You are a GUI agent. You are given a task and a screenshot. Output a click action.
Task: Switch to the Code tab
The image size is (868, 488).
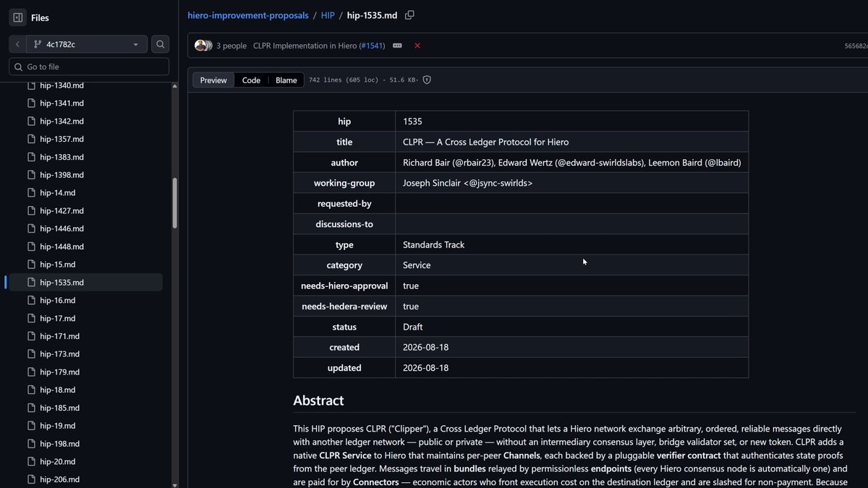tap(251, 80)
